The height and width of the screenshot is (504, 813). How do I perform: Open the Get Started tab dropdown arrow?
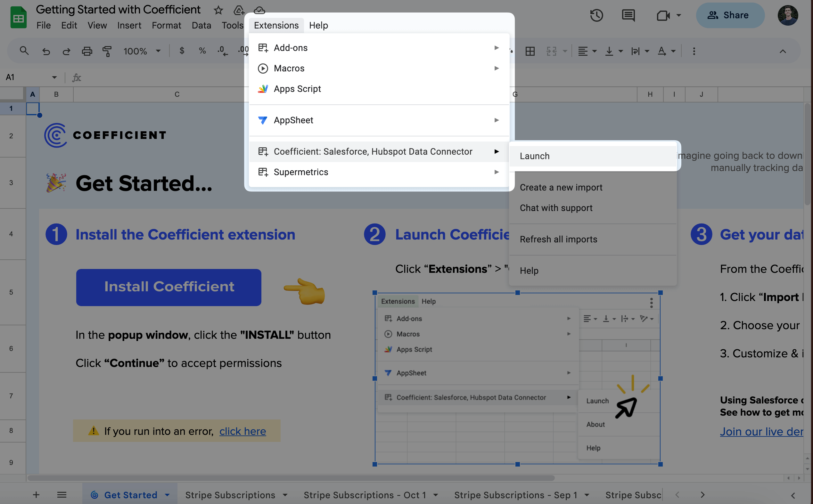tap(167, 495)
